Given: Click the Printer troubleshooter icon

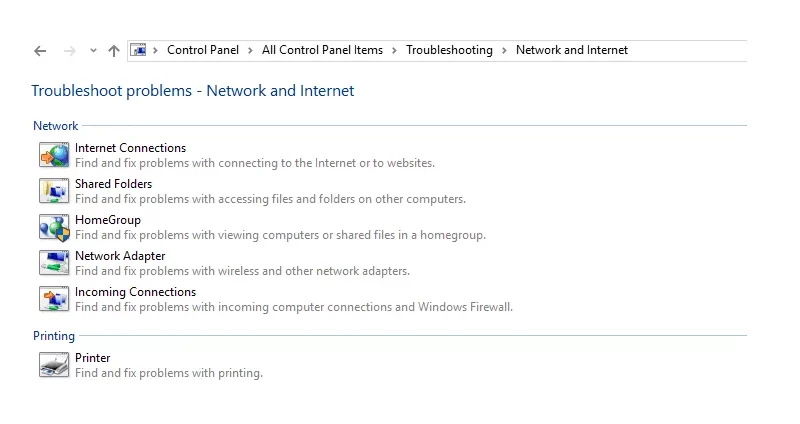Looking at the screenshot, I should (x=54, y=365).
